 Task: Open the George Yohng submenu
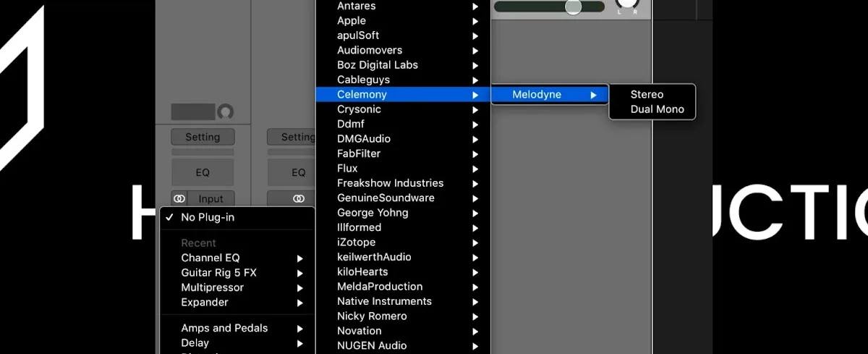pyautogui.click(x=403, y=213)
